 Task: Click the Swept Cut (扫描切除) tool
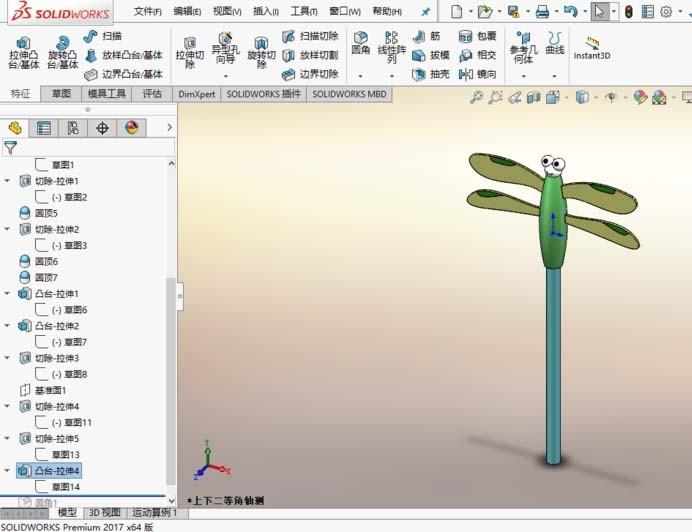(x=310, y=36)
